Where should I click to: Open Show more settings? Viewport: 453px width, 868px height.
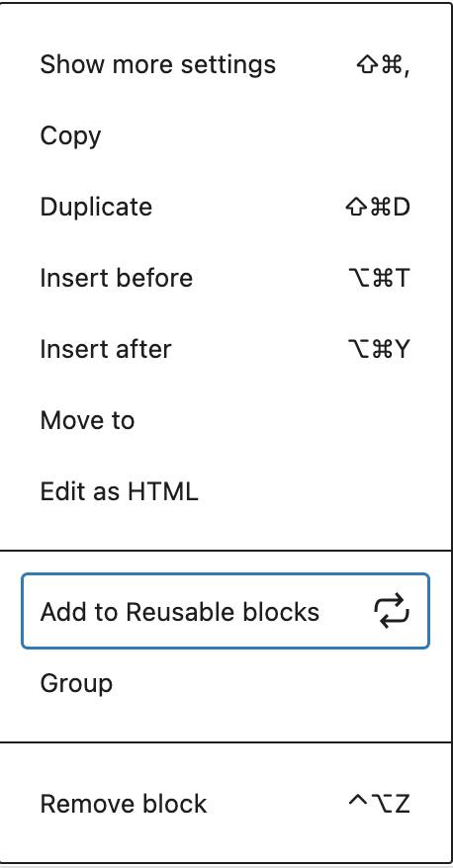(x=226, y=65)
